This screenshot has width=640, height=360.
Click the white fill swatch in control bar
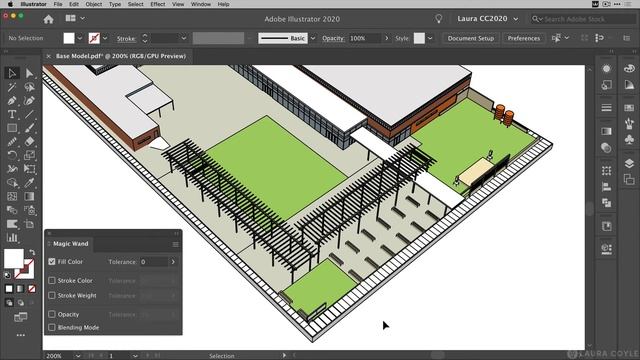pos(69,38)
